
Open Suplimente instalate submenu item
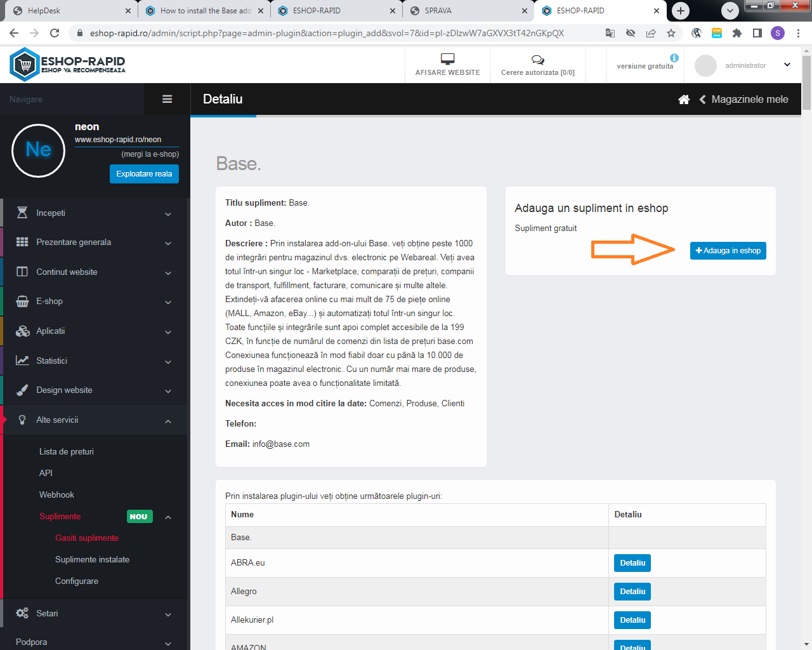[92, 559]
